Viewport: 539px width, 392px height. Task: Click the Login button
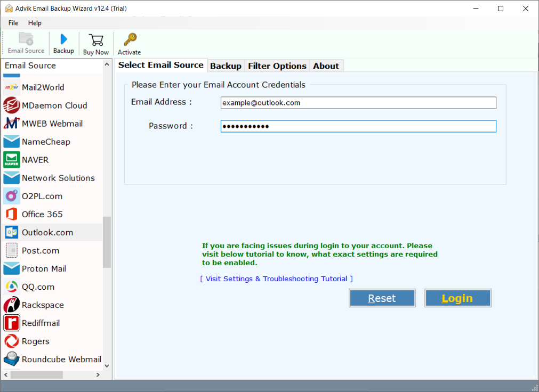457,298
